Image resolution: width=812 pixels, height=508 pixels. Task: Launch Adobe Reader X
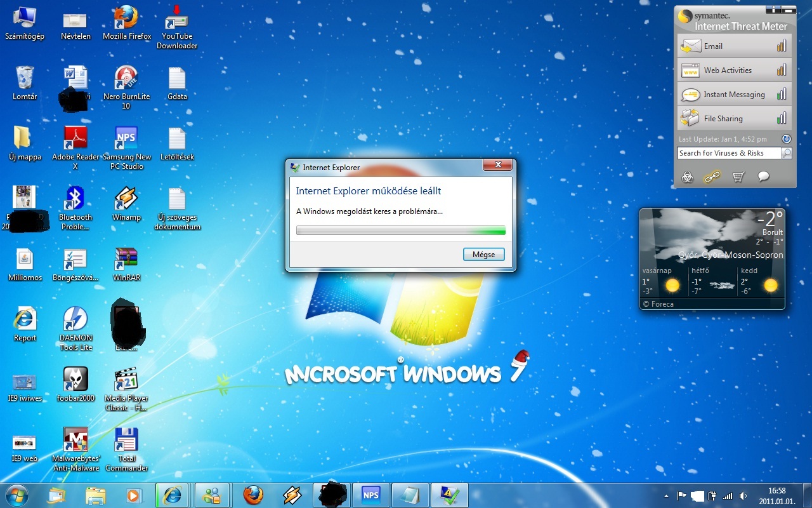(75, 149)
